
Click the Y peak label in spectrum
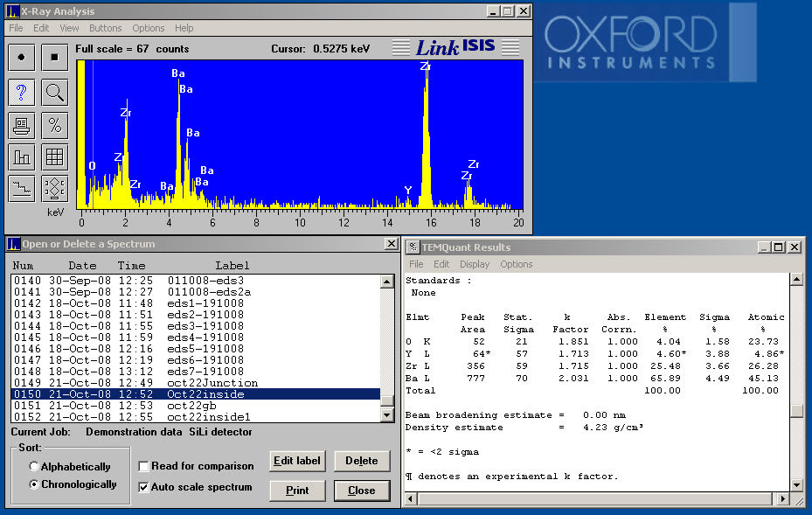click(x=408, y=190)
